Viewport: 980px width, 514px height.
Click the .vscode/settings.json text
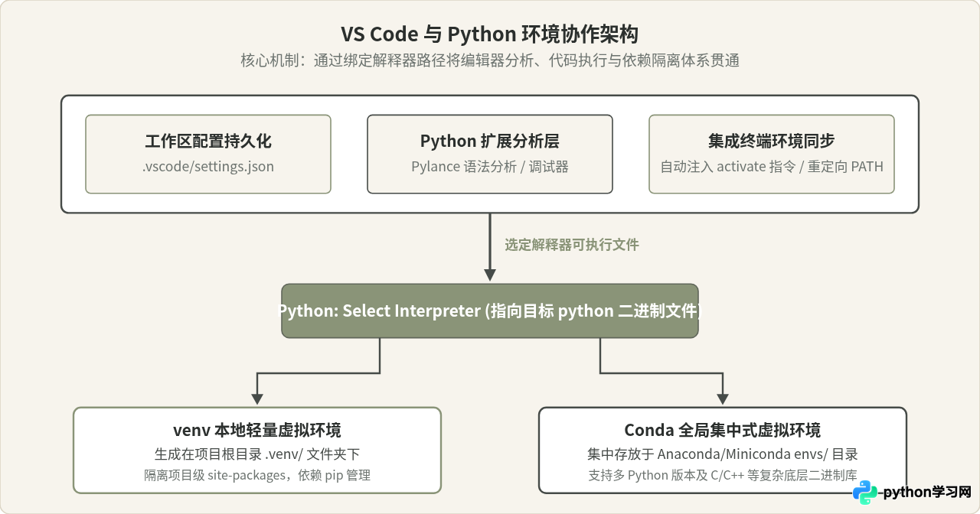208,166
